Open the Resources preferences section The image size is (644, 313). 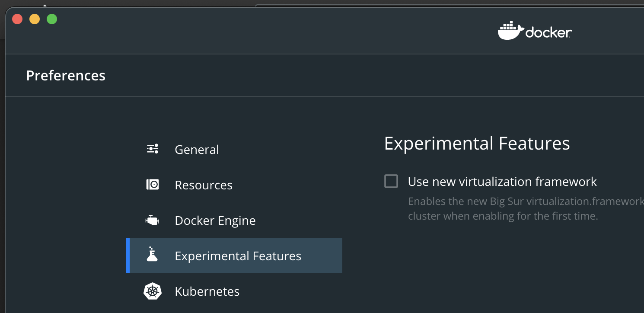234,185
